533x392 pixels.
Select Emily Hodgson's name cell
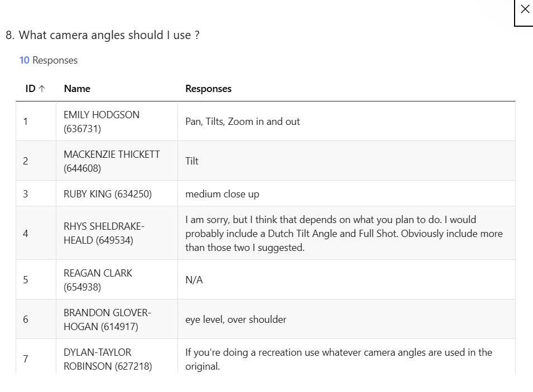tap(102, 122)
